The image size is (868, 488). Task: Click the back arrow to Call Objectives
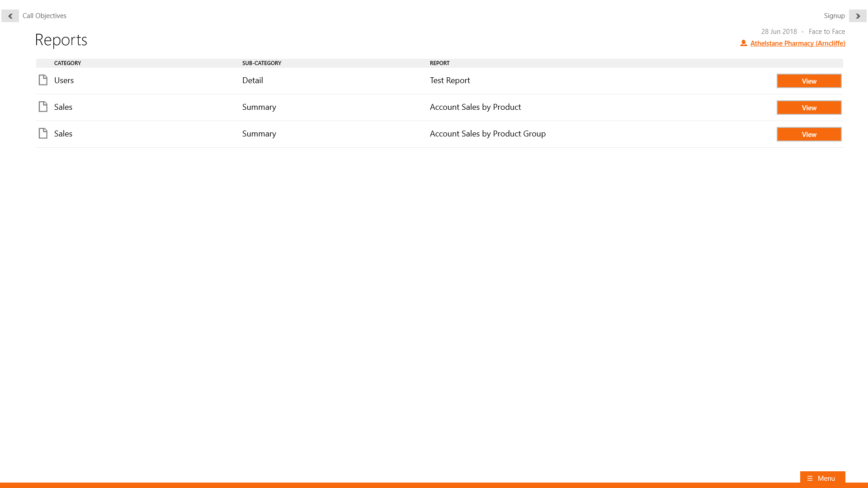(x=10, y=16)
